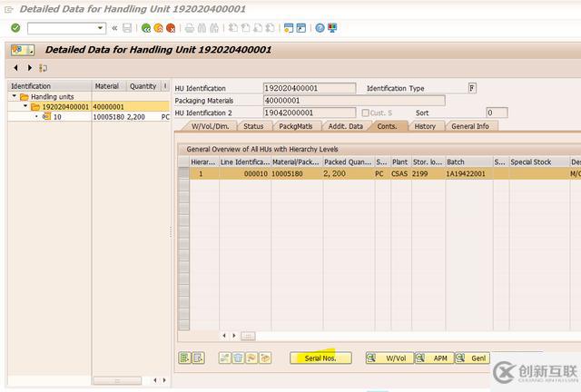Click the Find binoculars icon
This screenshot has height=392, width=581.
(x=202, y=28)
